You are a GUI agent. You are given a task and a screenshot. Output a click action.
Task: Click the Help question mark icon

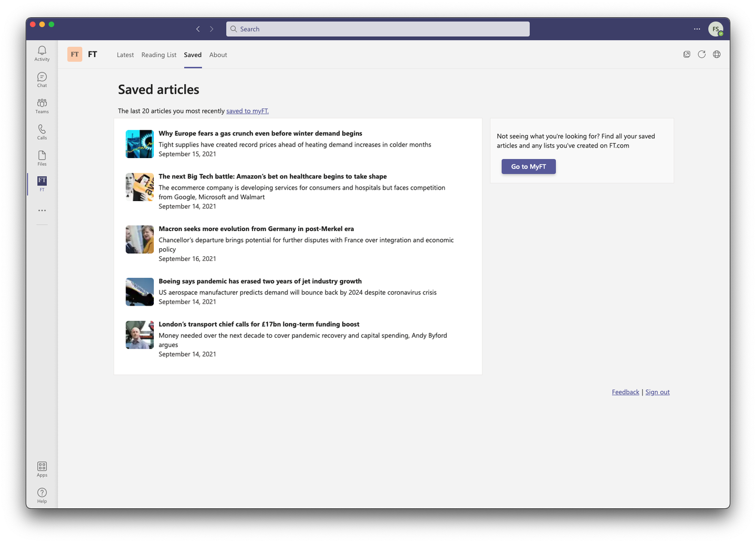42,495
